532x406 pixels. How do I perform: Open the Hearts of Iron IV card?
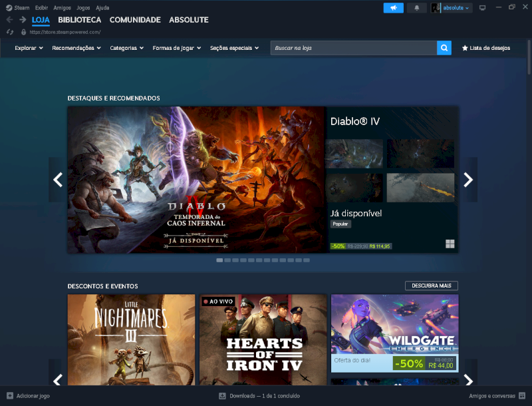coord(263,340)
